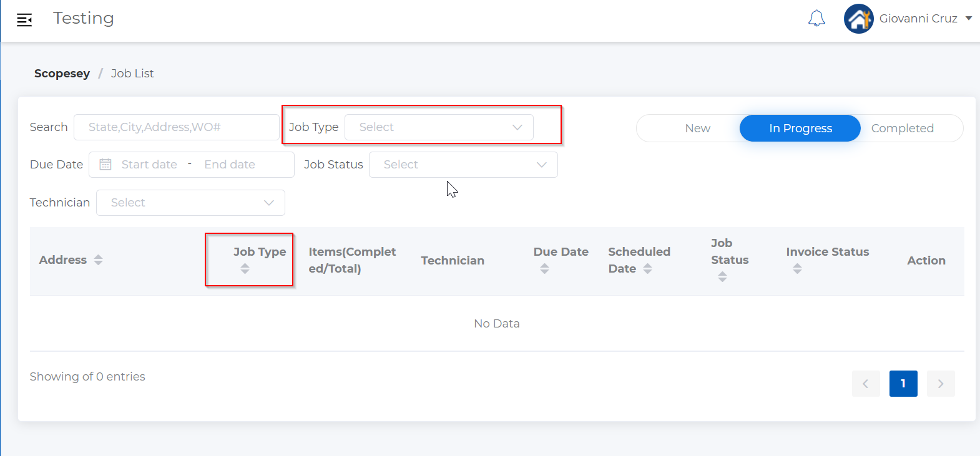This screenshot has height=456, width=980.
Task: Focus the Search input field
Action: point(177,127)
